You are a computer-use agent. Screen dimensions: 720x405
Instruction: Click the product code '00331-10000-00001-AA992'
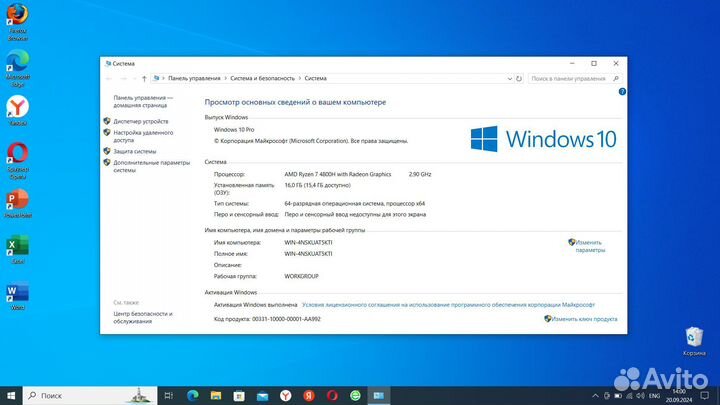tap(286, 319)
